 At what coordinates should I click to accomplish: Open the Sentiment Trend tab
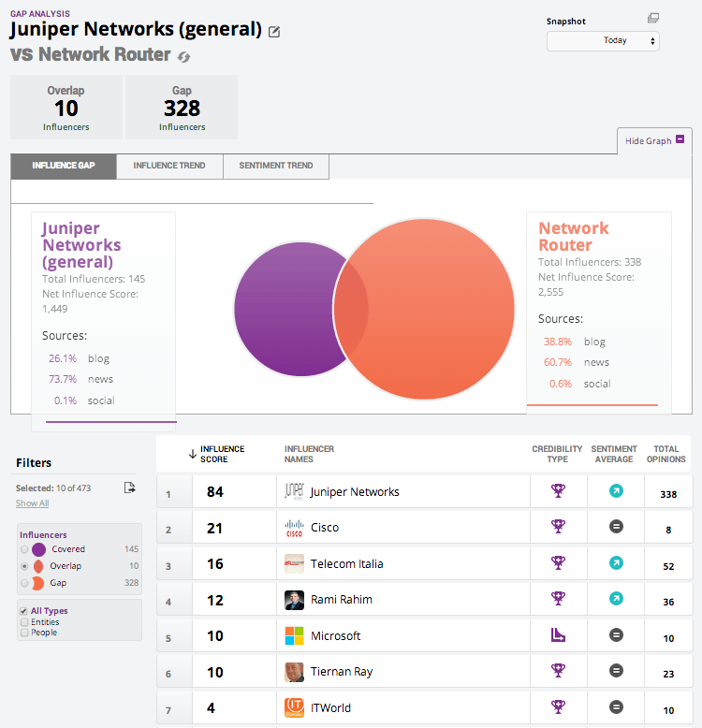(276, 166)
